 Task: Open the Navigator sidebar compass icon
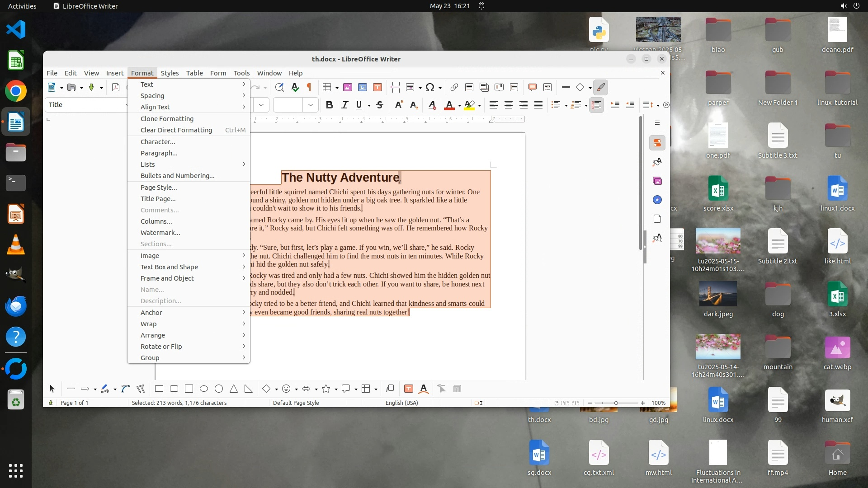(657, 200)
